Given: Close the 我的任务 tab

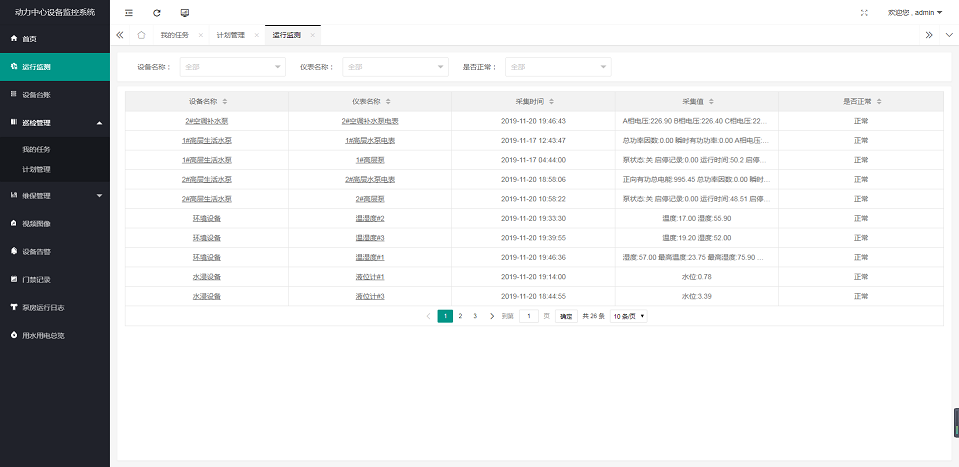Looking at the screenshot, I should [x=201, y=35].
